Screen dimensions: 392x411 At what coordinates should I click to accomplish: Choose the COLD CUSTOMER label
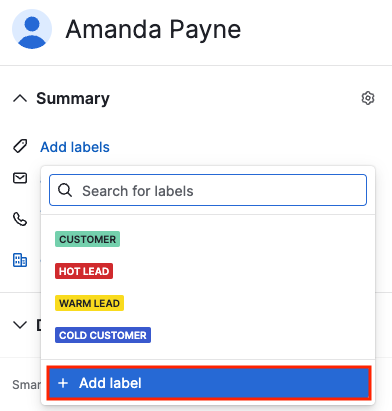point(103,335)
